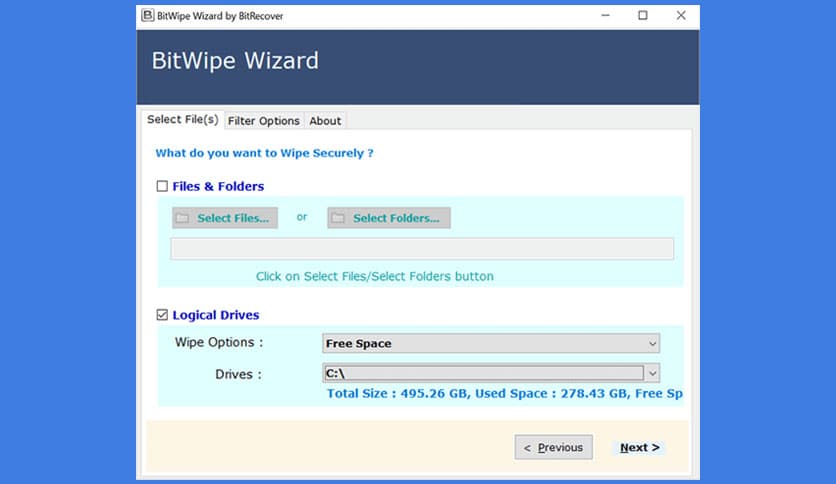Click the folder icon on Select Files button

182,218
